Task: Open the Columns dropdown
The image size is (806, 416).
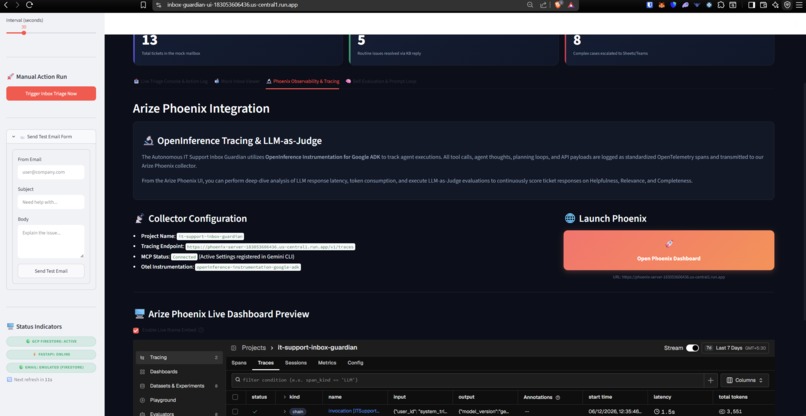Action: (x=744, y=381)
